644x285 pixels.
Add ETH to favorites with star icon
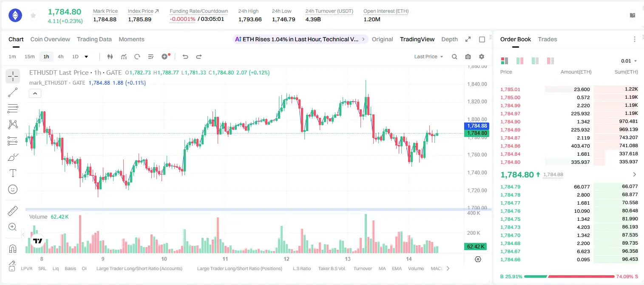click(33, 16)
